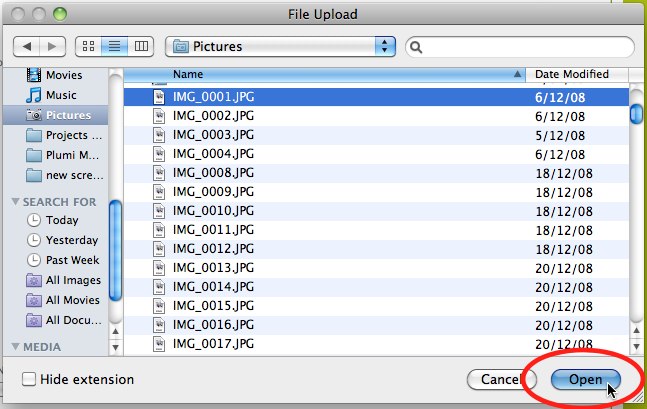
Task: Click the Open button
Action: point(585,379)
